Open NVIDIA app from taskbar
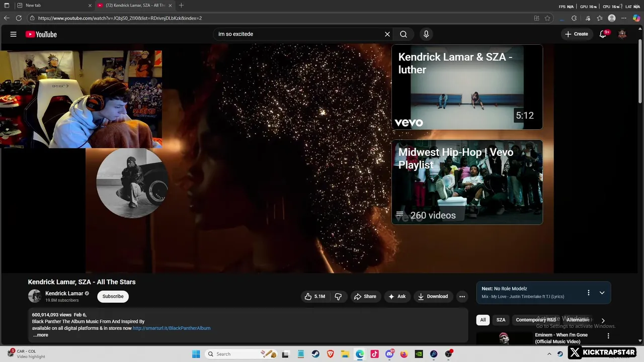Image resolution: width=644 pixels, height=362 pixels. point(419,354)
